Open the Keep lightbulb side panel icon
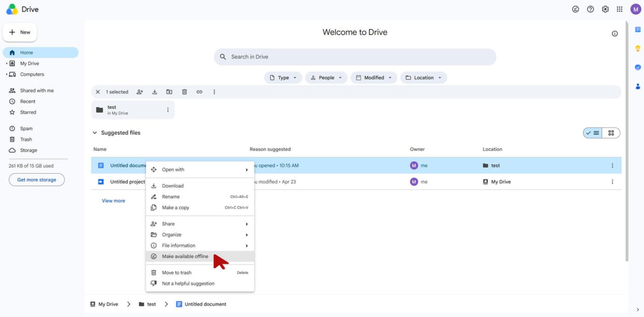644x317 pixels. 638,48
